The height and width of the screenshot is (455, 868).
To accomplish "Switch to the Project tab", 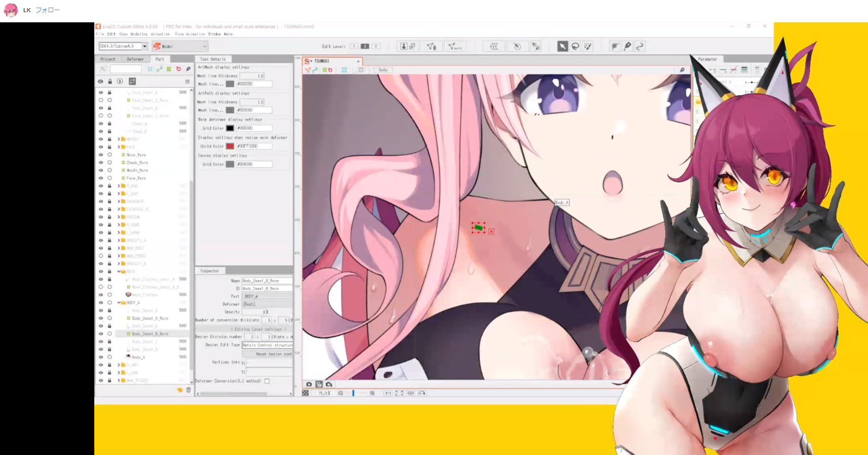I will [x=107, y=59].
